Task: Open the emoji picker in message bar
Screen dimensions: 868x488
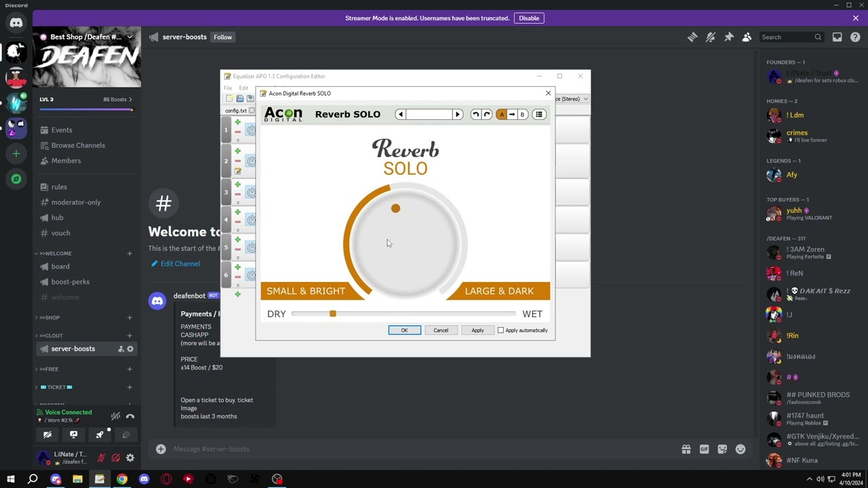Action: click(x=741, y=449)
